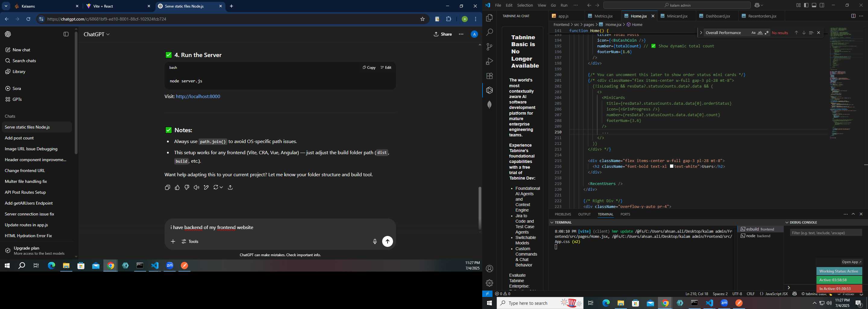
Task: Open the Manage gear in VS Code
Action: click(x=489, y=283)
